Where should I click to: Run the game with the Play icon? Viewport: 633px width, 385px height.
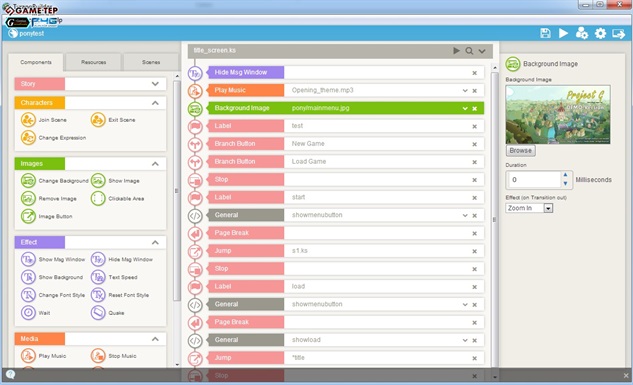click(563, 33)
